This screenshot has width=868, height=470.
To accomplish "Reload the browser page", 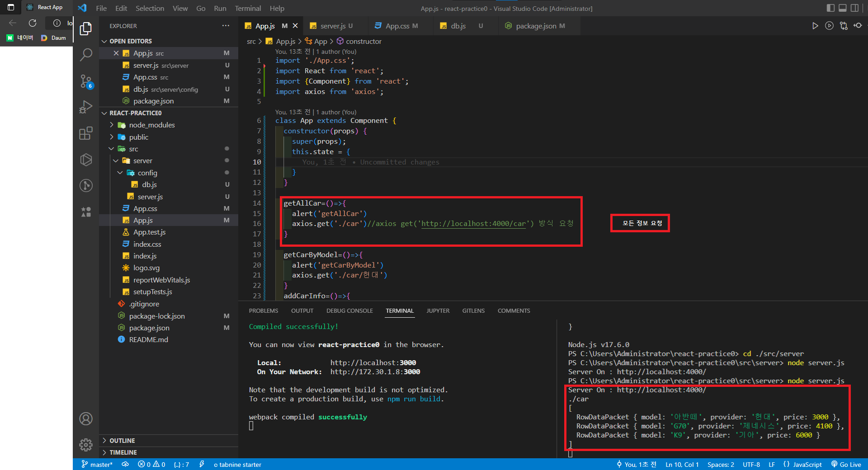I will [x=33, y=23].
